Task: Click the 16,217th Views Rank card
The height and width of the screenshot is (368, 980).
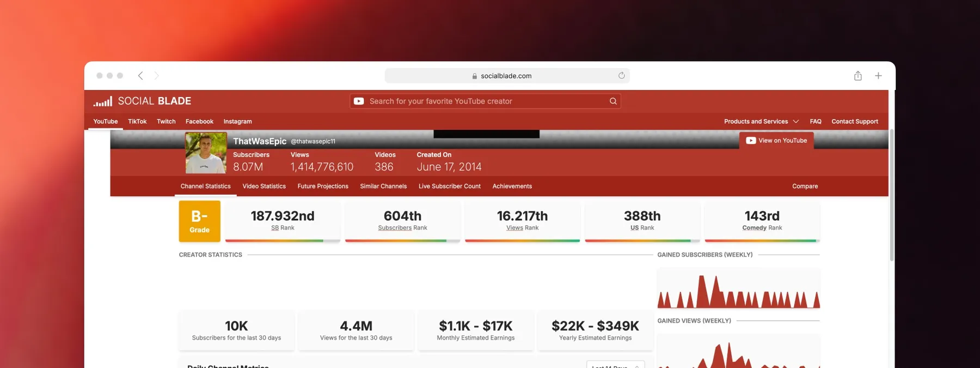Action: tap(522, 221)
